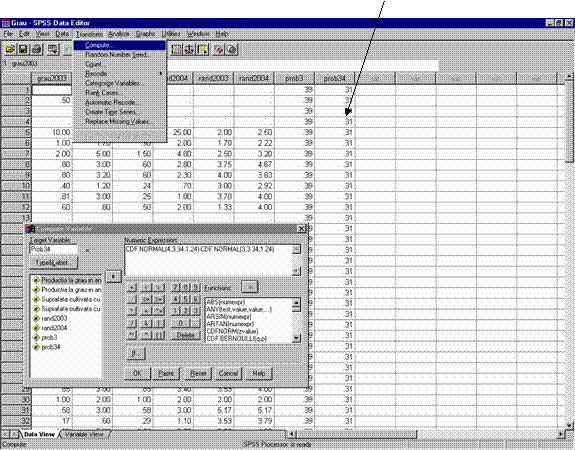Click the 7 key on the calculator pad
This screenshot has height=450, width=575.
click(x=176, y=288)
